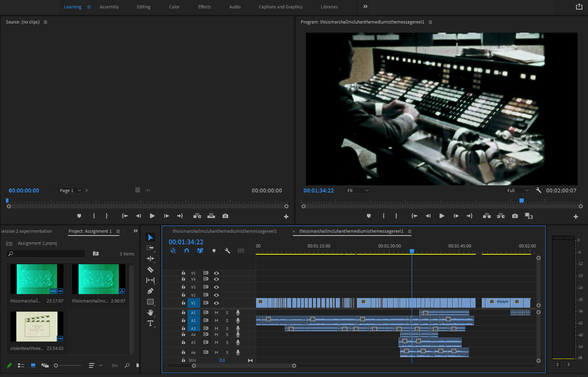
Task: Toggle lock on track V3
Action: click(x=184, y=287)
